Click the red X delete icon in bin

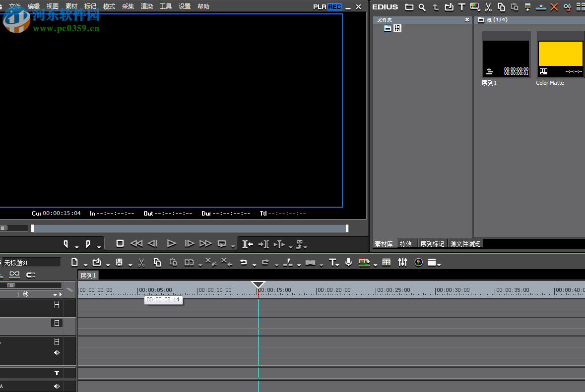(x=554, y=7)
